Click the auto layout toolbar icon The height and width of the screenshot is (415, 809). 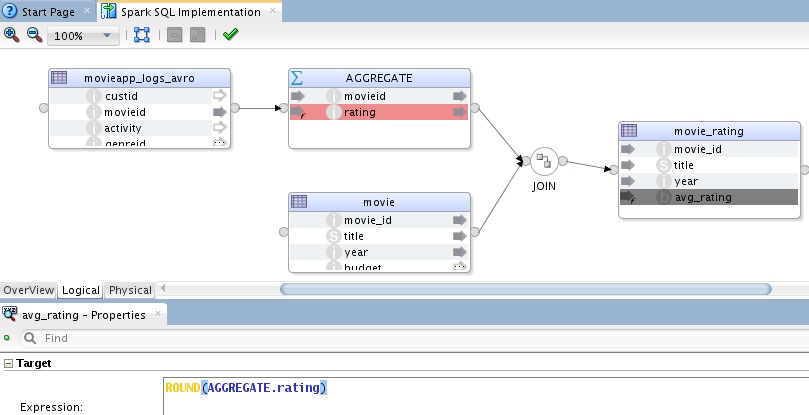pyautogui.click(x=198, y=35)
